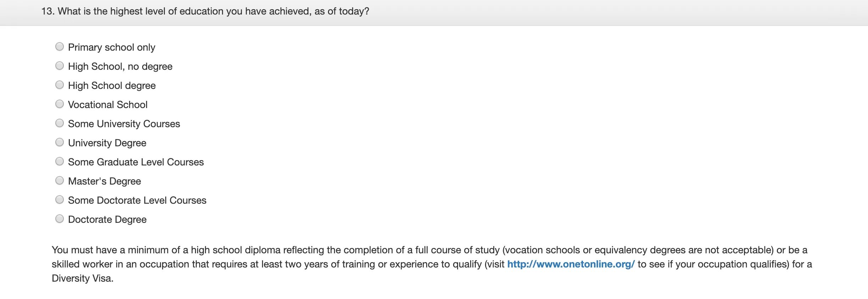This screenshot has width=868, height=299.
Task: Choose the Doctorate Degree radio button
Action: [x=60, y=219]
